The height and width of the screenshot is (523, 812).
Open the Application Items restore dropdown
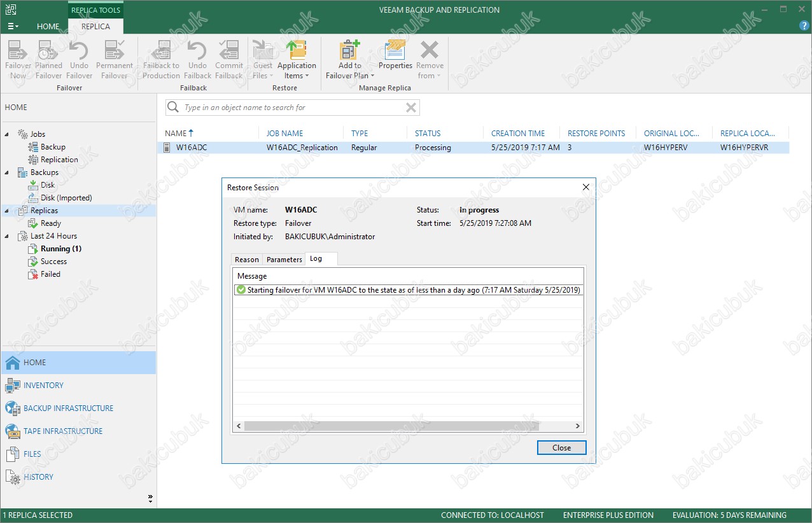(x=297, y=60)
